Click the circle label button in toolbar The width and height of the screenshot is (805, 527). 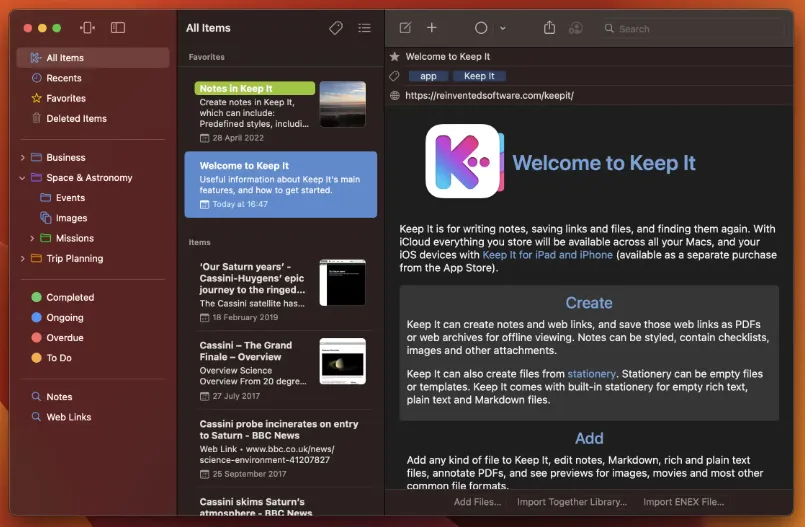coord(481,28)
